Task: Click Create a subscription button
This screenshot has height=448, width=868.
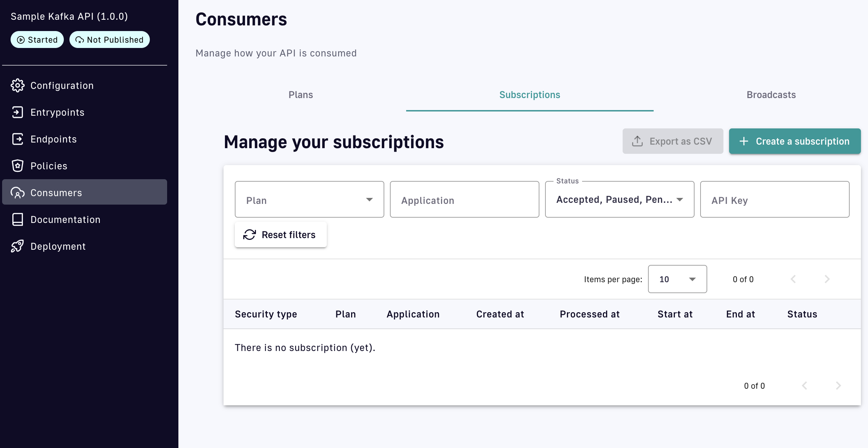Action: (795, 141)
